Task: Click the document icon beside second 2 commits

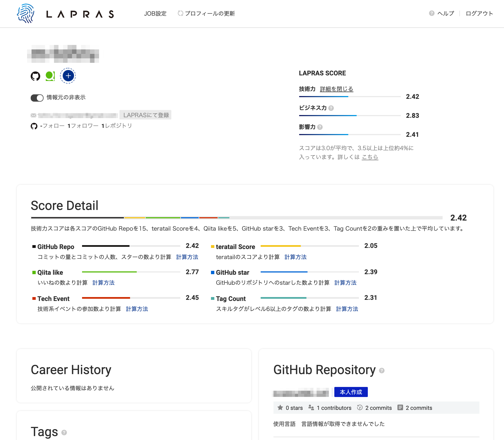Action: pyautogui.click(x=400, y=408)
